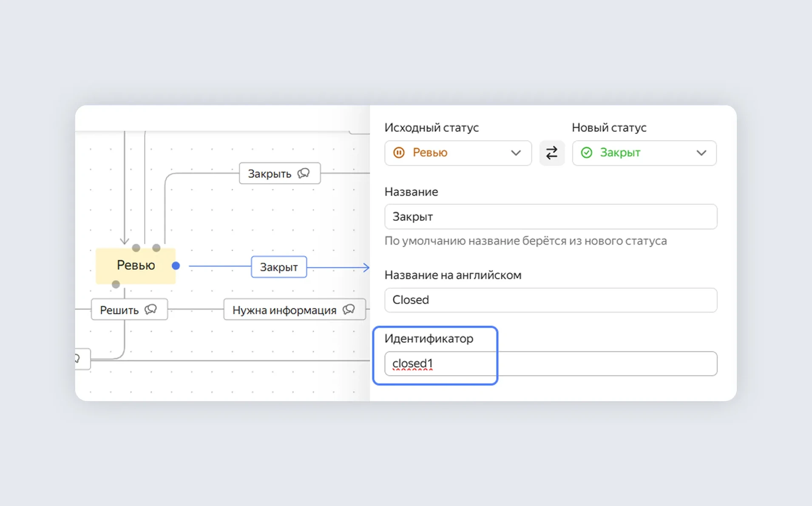Viewport: 812px width, 506px height.
Task: Click the comment icon on Решить transition
Action: (x=151, y=309)
